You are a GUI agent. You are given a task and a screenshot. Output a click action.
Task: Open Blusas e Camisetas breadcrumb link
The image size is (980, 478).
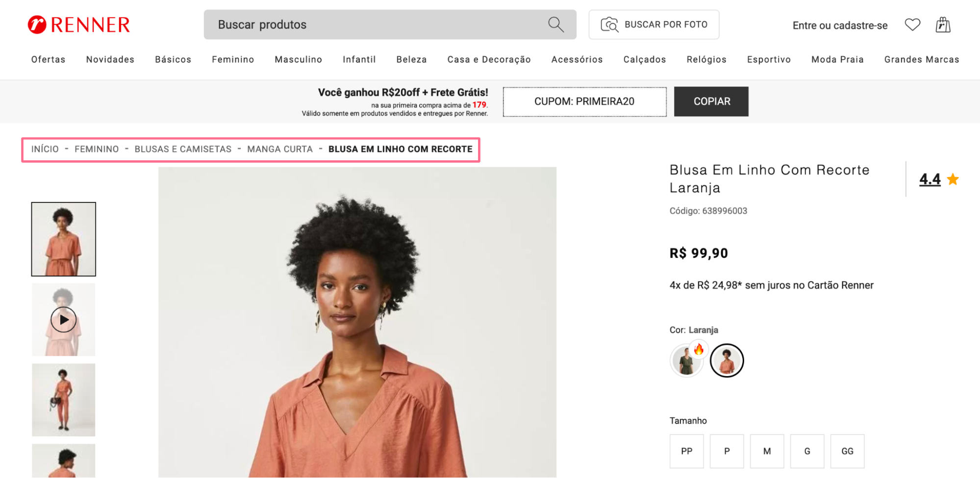tap(183, 149)
